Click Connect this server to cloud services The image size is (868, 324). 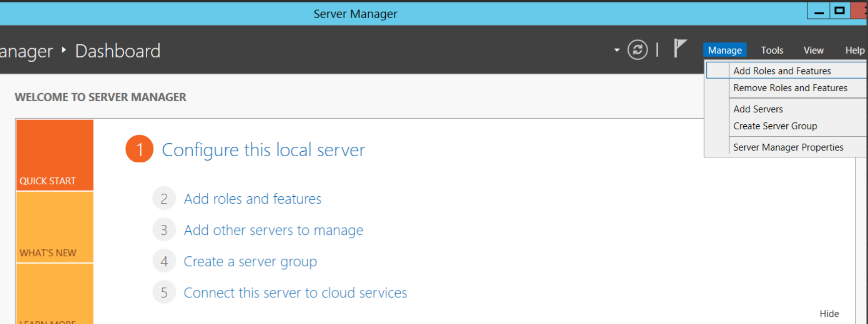(296, 292)
